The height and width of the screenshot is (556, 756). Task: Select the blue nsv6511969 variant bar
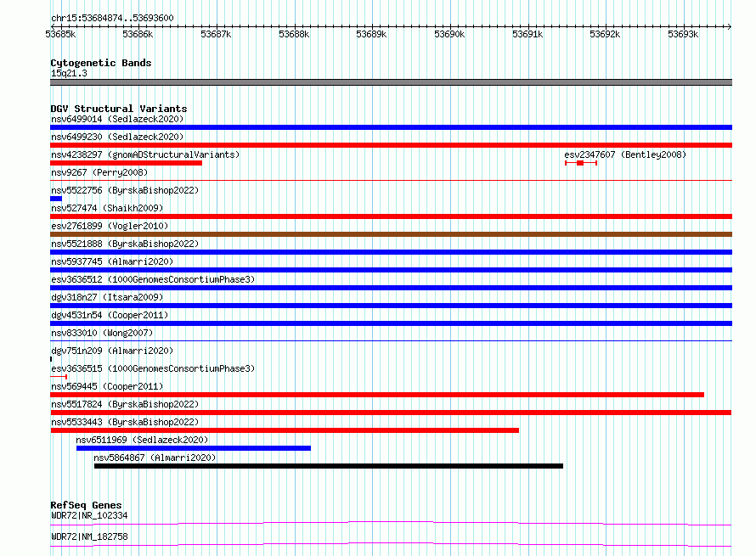click(194, 448)
